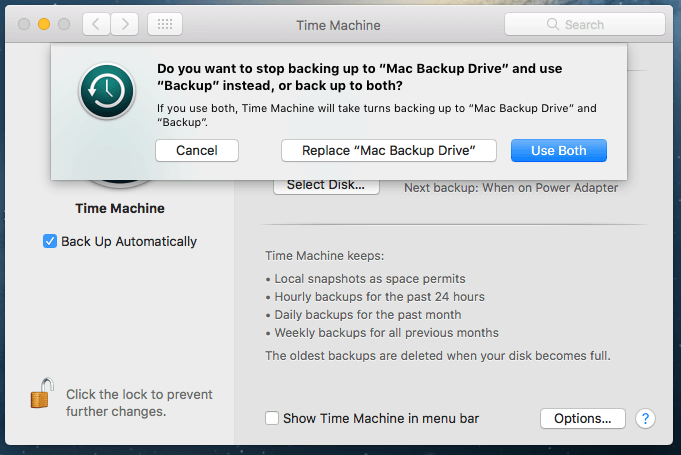The image size is (681, 455).
Task: Go back with the left arrow button
Action: 97,24
